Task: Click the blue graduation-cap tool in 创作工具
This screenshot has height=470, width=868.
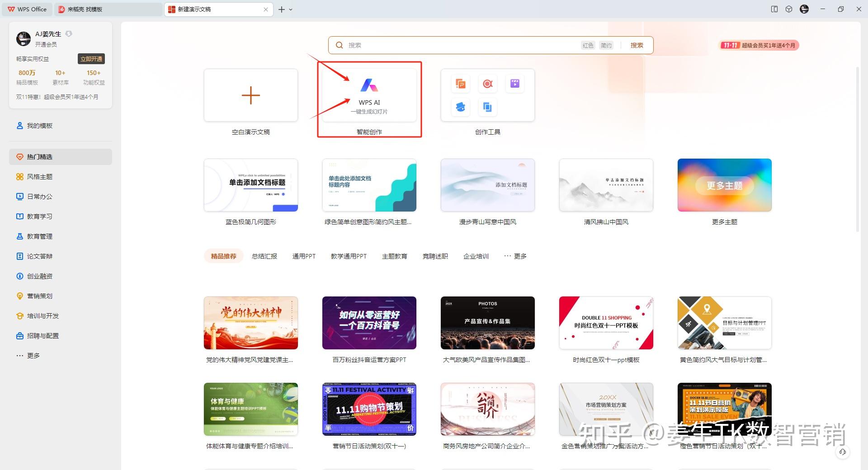Action: click(460, 108)
